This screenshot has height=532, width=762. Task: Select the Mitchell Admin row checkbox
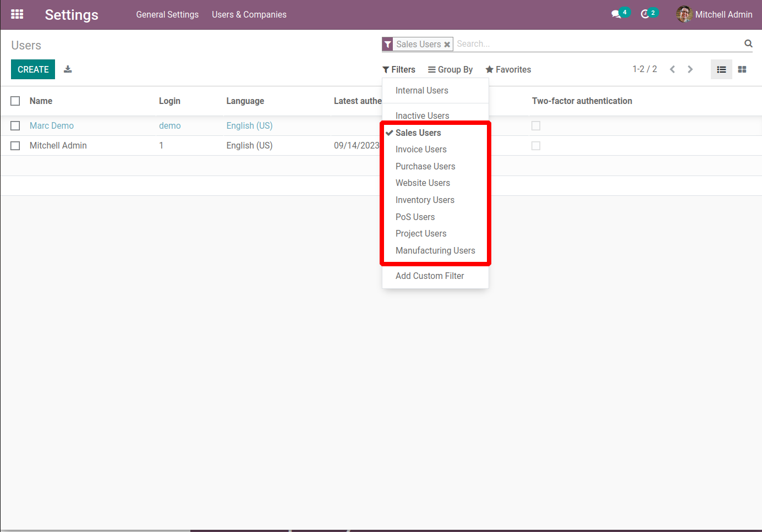click(x=15, y=145)
